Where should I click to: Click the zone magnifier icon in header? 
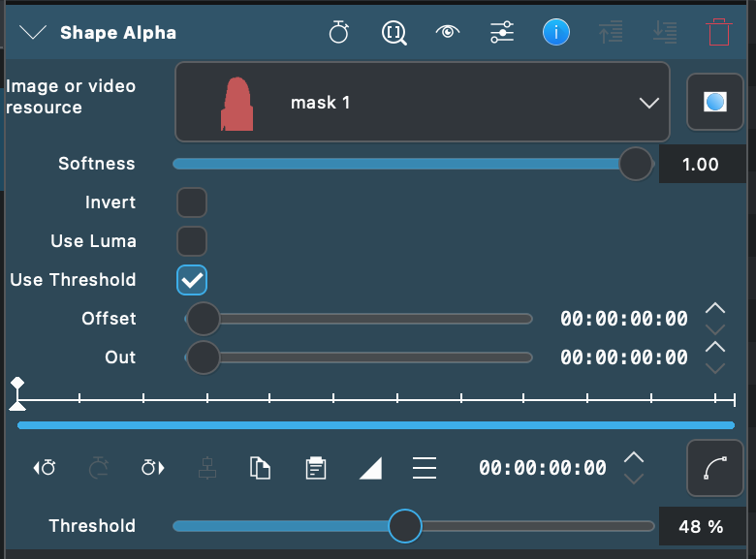(394, 33)
